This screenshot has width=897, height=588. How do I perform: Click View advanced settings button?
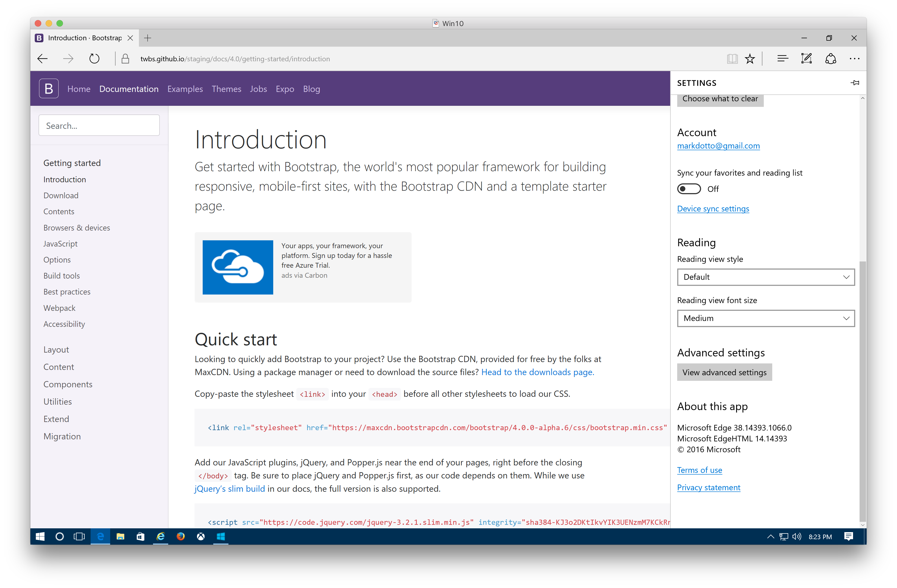[x=724, y=372]
